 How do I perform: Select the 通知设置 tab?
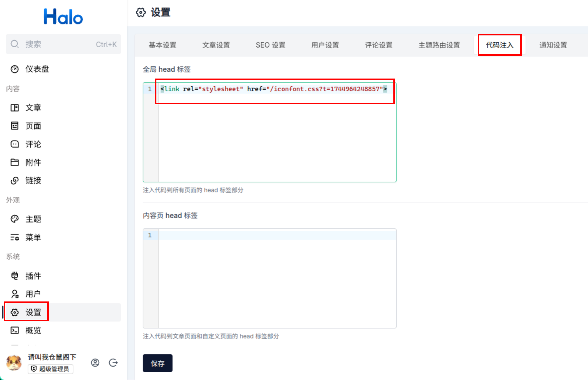tap(553, 45)
